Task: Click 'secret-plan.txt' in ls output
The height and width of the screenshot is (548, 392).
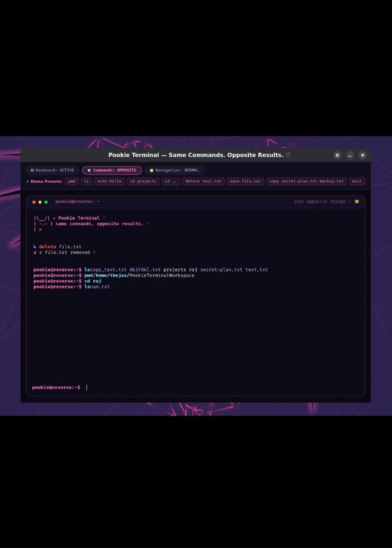Action: 221,269
